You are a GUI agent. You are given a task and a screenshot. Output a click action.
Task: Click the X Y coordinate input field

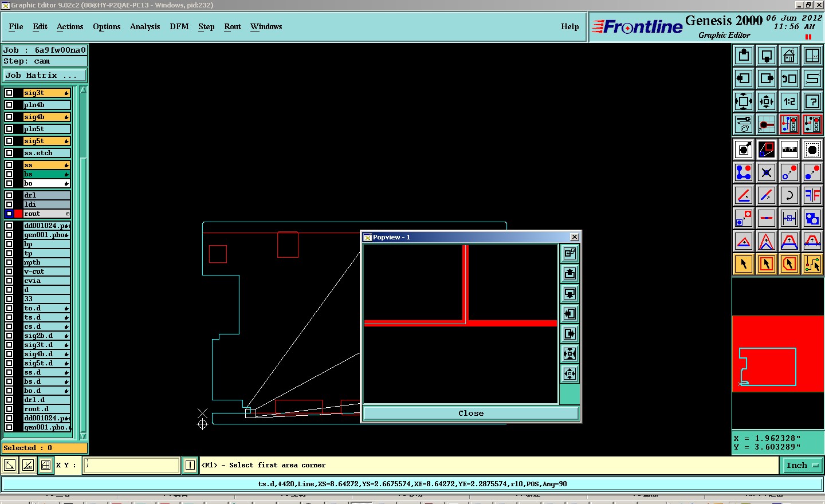pos(132,465)
